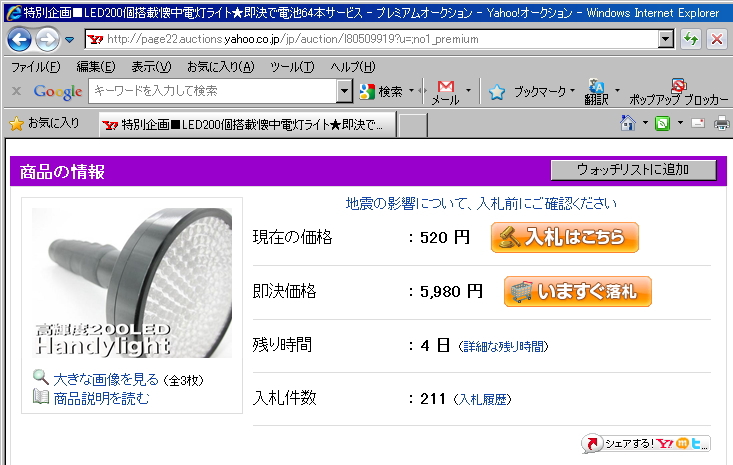Open Gmail メール toolbar icon
The width and height of the screenshot is (733, 465).
click(x=446, y=91)
